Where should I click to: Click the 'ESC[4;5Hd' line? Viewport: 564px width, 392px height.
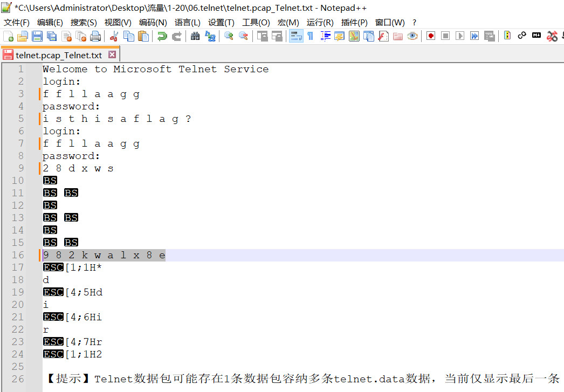pos(73,292)
